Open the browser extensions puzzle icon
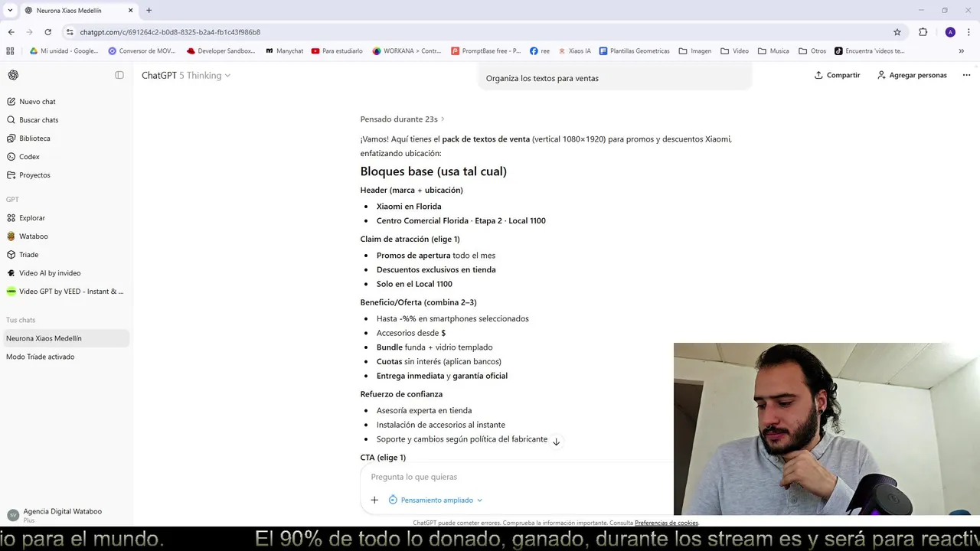This screenshot has width=980, height=551. tap(923, 32)
